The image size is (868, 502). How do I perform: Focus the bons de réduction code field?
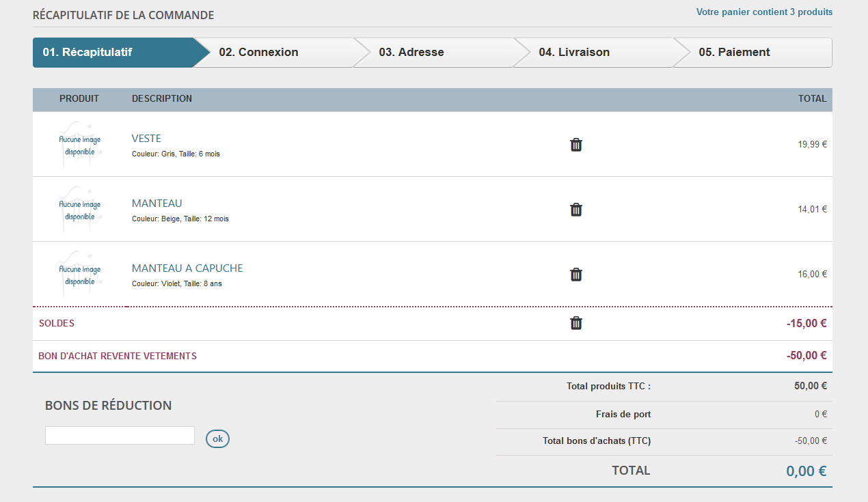[120, 436]
